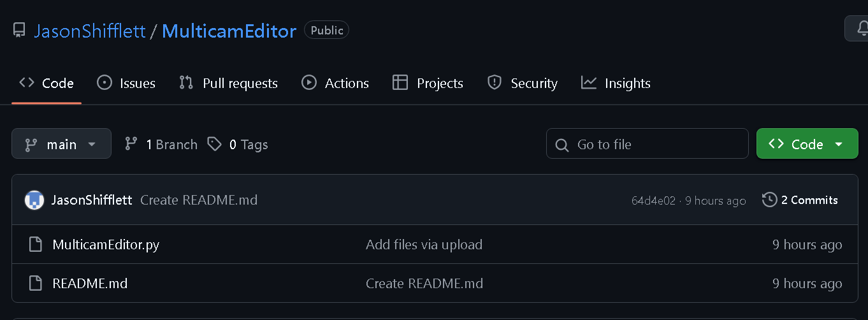This screenshot has height=320, width=868.
Task: Click the branch icon beside 1 Branch
Action: coord(131,145)
